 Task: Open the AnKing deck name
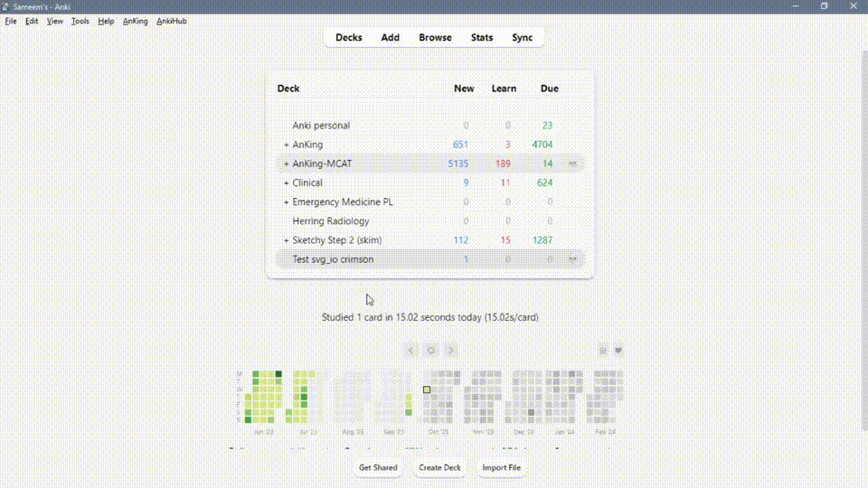pos(307,145)
